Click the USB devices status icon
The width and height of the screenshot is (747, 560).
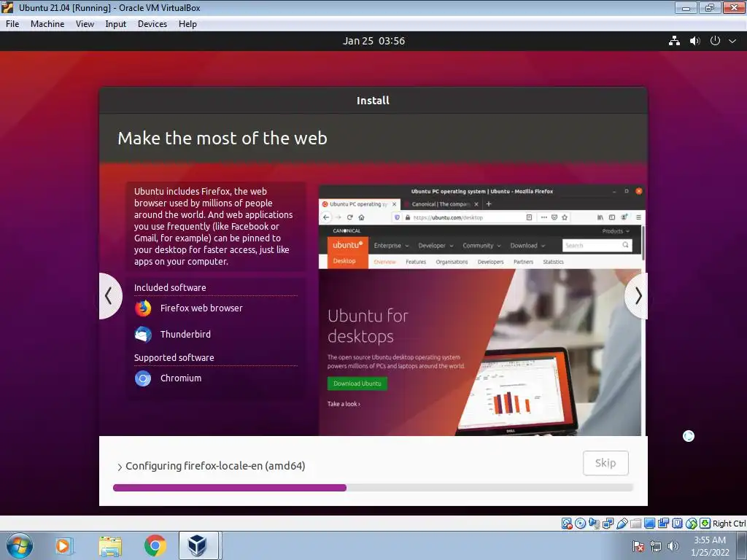pos(622,524)
